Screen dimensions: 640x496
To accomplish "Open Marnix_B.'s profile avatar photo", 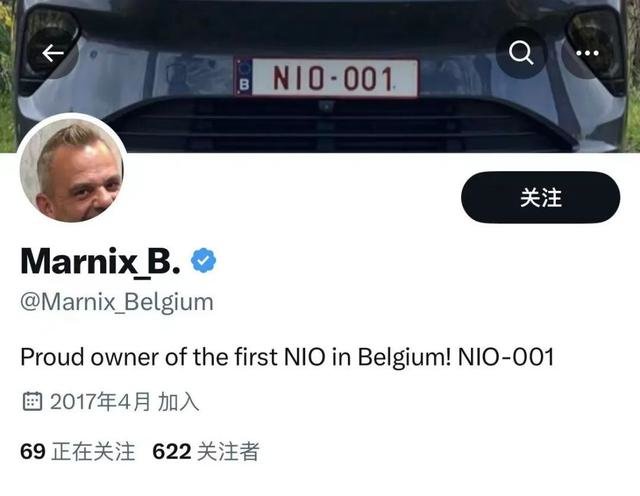I will tap(72, 169).
